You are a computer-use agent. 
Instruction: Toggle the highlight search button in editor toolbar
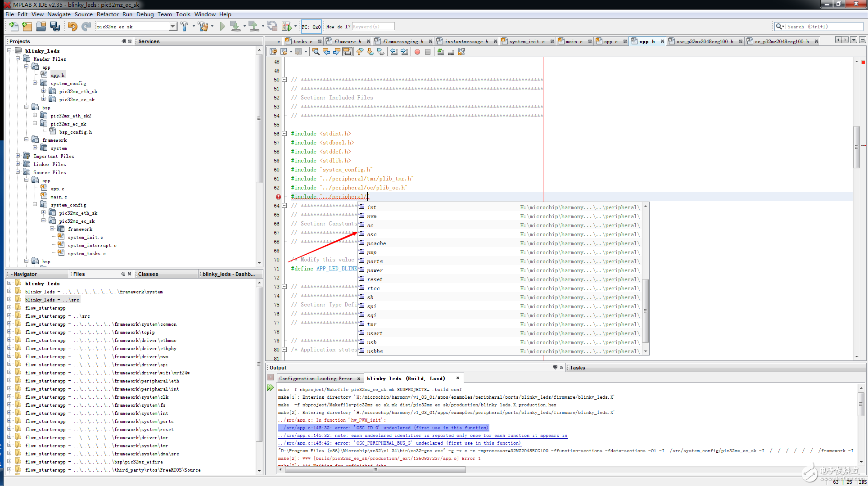click(347, 52)
